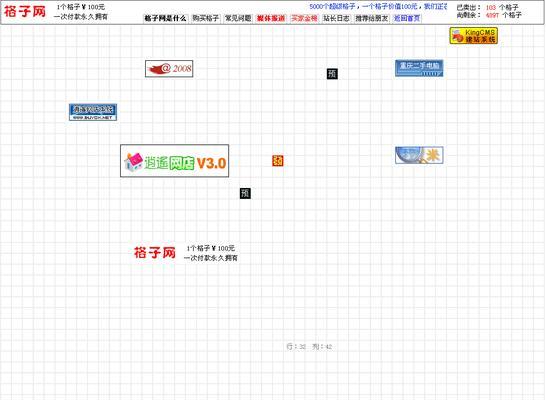Open the 逍遥网店 V3.0 large banner
Screen dimensions: 546x400
pos(174,161)
